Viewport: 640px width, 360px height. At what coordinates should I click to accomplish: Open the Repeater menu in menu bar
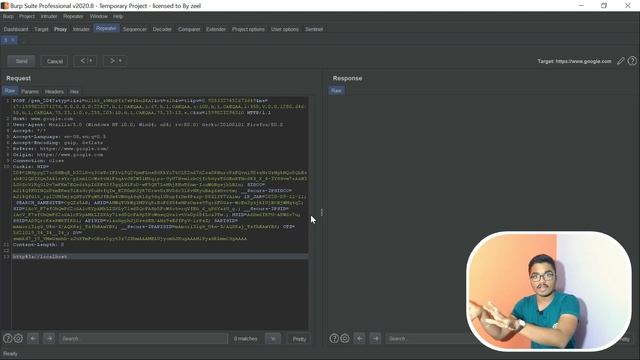pos(73,16)
